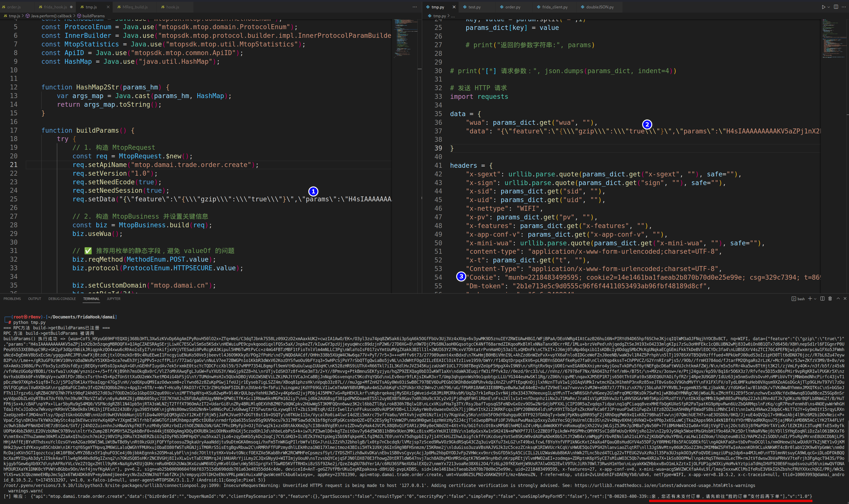Image resolution: width=849 pixels, height=504 pixels.
Task: Maximize the panel size with the up chevron
Action: coord(838,298)
